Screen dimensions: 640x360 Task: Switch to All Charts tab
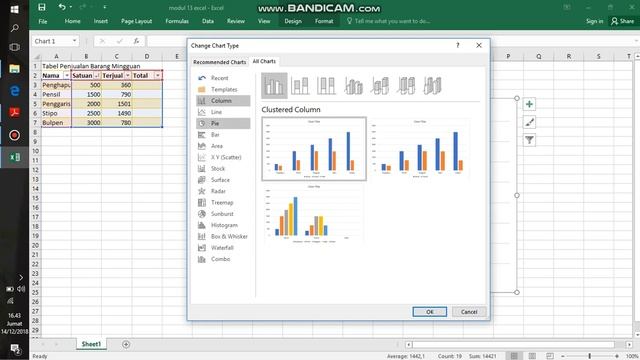[264, 61]
